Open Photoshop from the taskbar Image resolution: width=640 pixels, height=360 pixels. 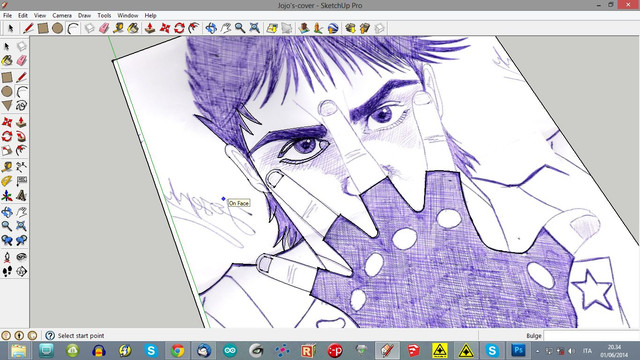[518, 351]
